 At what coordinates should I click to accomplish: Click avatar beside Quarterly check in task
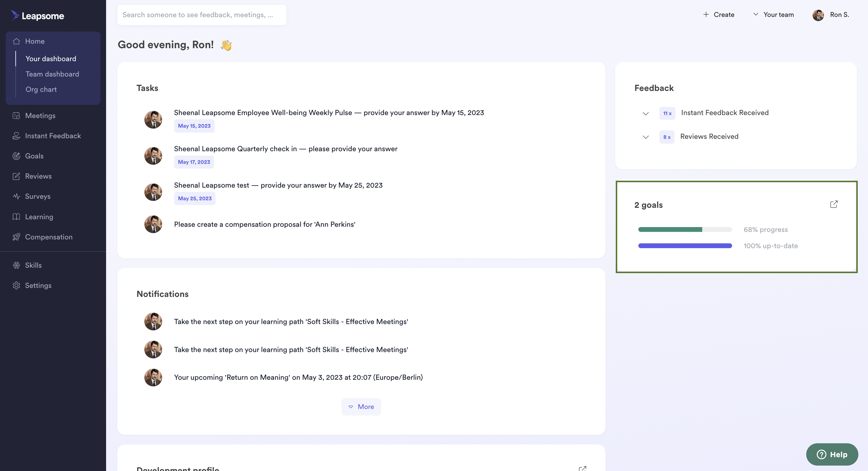153,155
